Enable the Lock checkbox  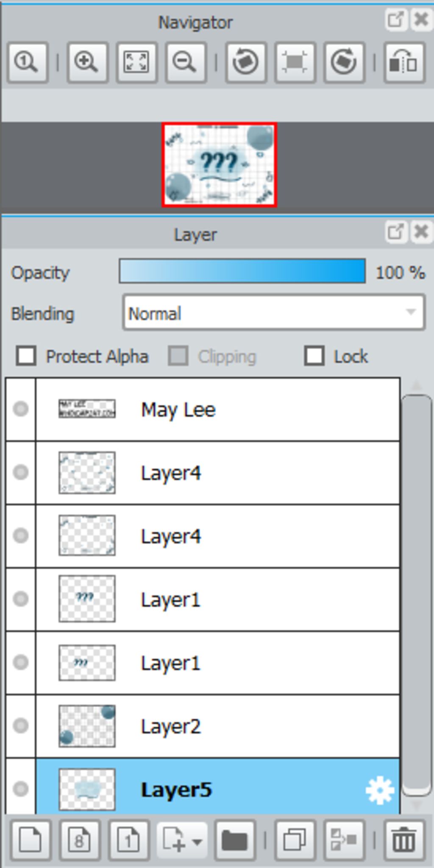click(x=314, y=356)
